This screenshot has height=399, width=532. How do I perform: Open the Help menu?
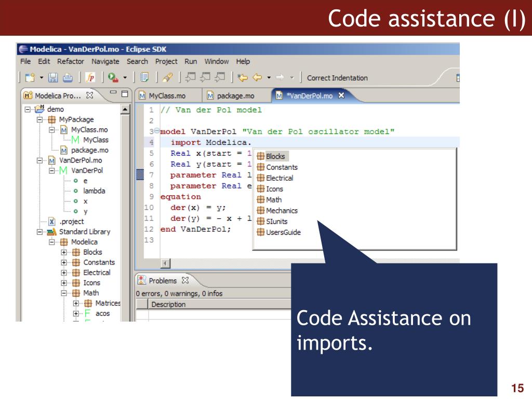pyautogui.click(x=243, y=61)
